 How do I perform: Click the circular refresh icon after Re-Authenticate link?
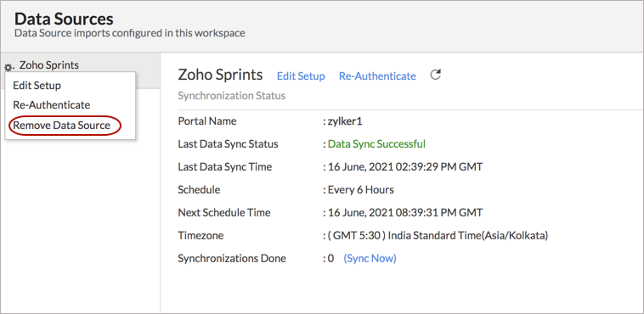(435, 76)
